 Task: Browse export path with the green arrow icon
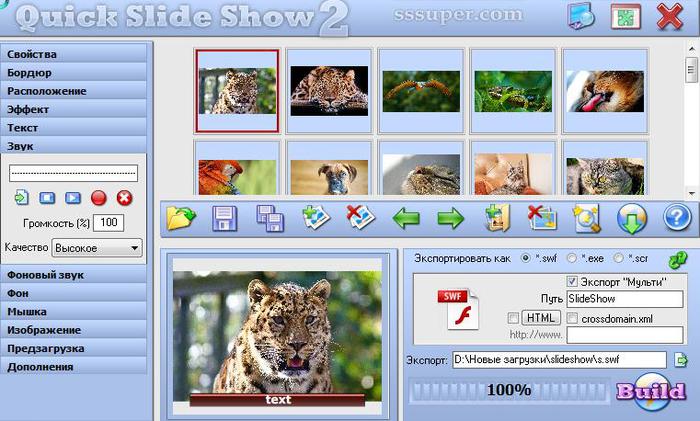pos(680,359)
